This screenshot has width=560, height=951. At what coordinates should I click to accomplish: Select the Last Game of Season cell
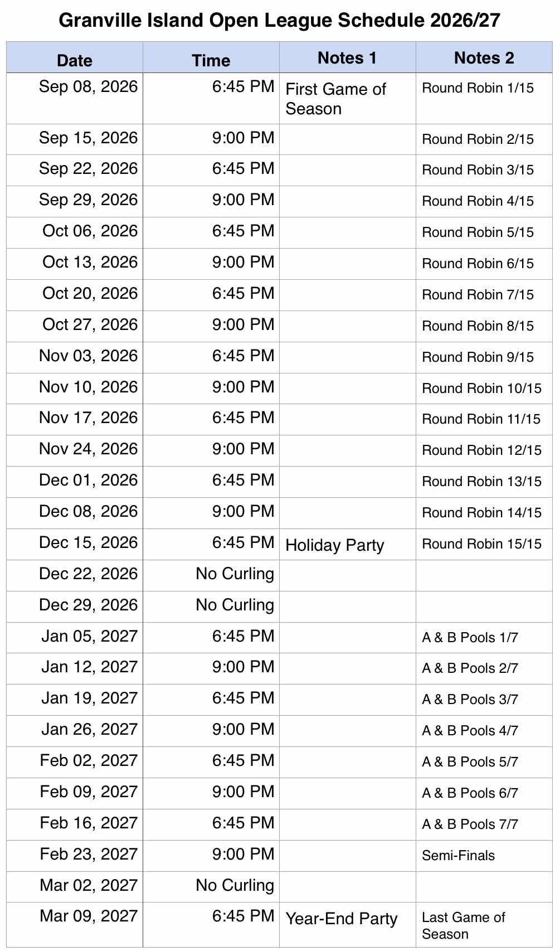click(x=484, y=925)
